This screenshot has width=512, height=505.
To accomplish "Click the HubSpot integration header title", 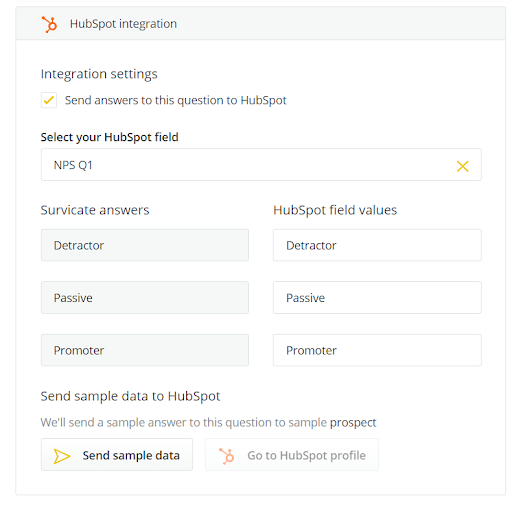I will (x=123, y=24).
